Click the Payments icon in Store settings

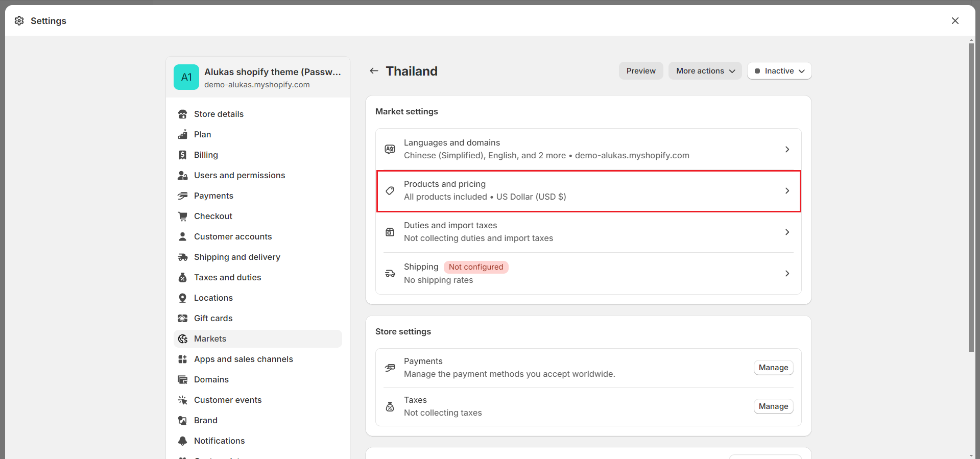pyautogui.click(x=390, y=368)
